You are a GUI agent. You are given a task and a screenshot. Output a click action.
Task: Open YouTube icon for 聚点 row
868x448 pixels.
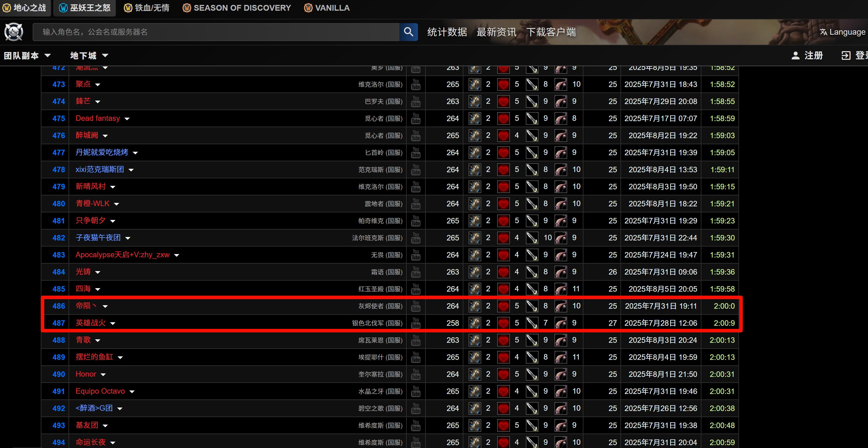coord(416,84)
